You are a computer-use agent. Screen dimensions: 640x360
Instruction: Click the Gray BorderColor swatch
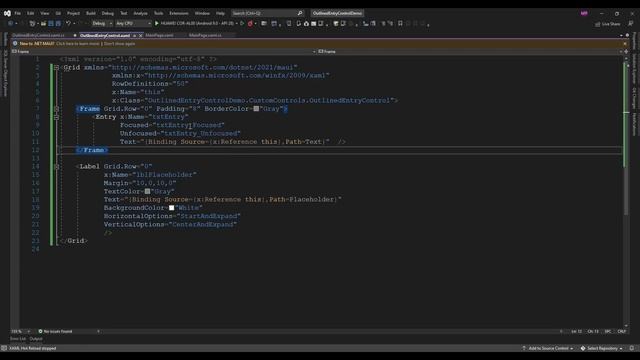256,109
